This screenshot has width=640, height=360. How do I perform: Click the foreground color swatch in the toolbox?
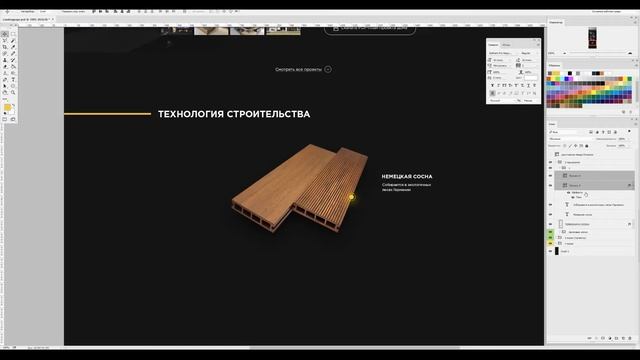(x=7, y=107)
